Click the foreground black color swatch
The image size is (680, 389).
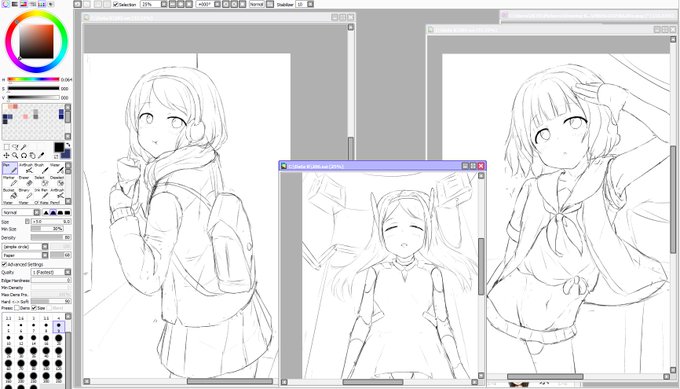[x=59, y=147]
